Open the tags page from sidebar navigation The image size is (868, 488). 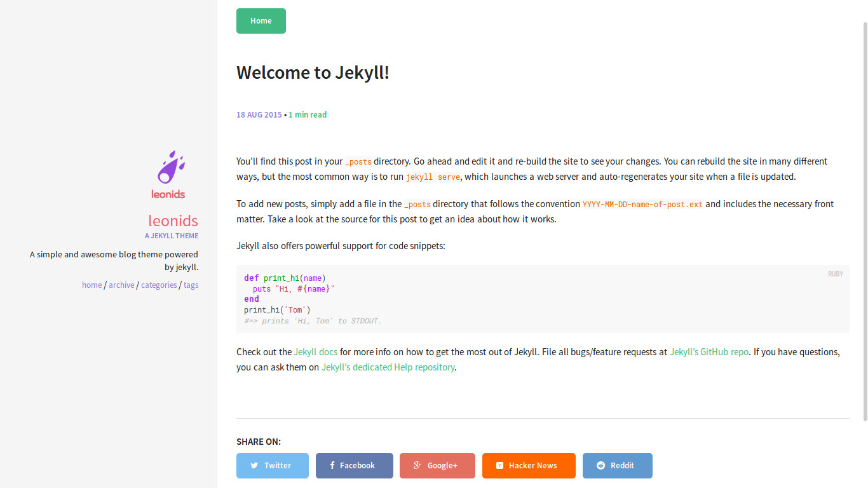[191, 285]
